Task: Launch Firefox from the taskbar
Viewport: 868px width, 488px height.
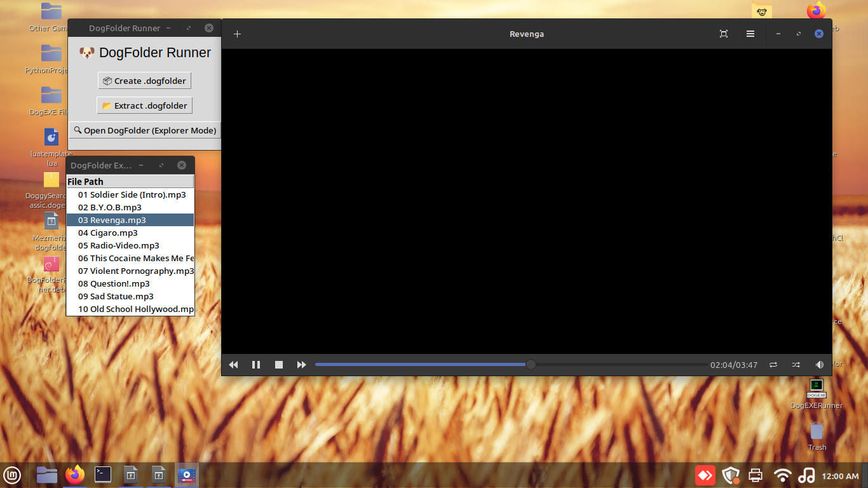Action: [75, 475]
